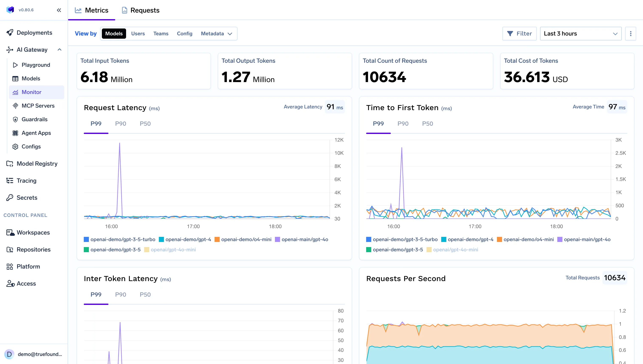Open Guardrails via its shield icon

click(x=15, y=119)
